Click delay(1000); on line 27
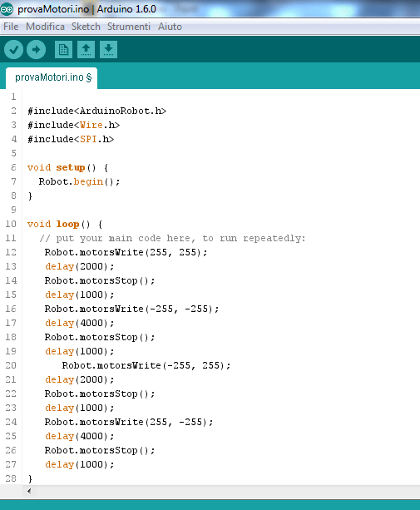 click(x=79, y=464)
